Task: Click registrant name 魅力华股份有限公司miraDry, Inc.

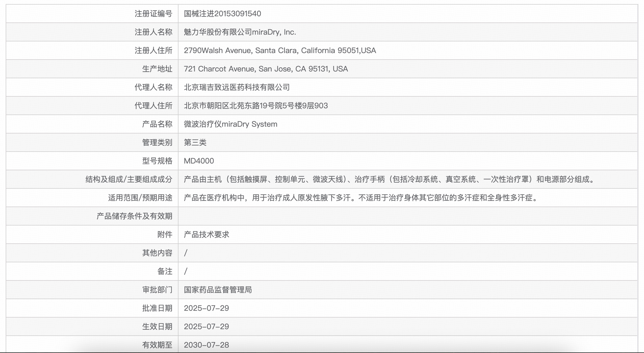Action: point(240,32)
